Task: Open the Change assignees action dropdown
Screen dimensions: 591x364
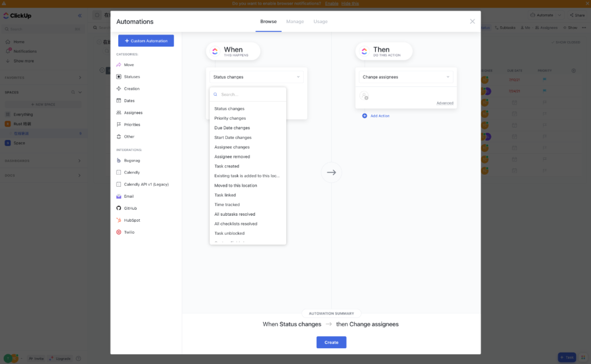Action: coord(405,77)
